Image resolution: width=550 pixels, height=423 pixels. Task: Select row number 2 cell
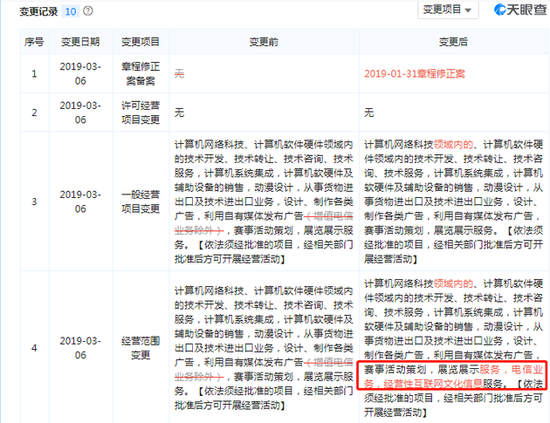point(34,113)
